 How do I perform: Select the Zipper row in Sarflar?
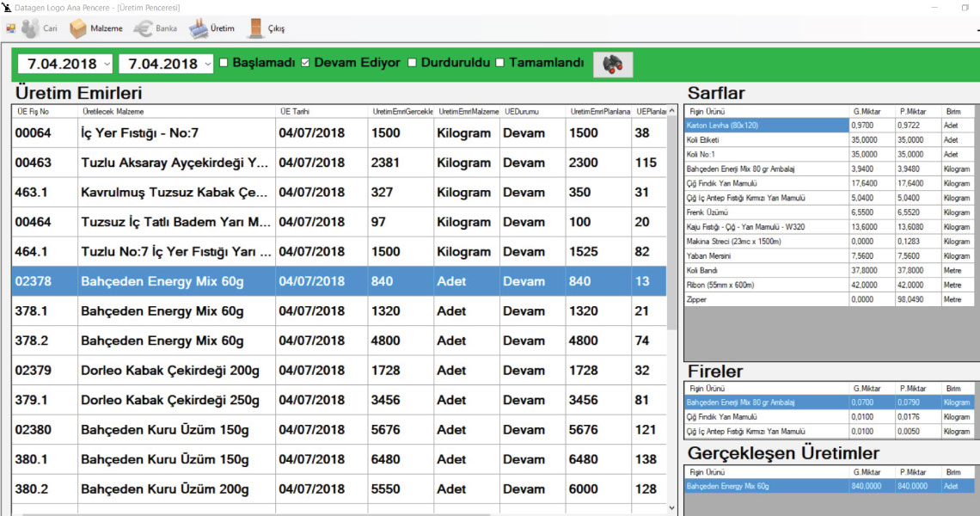(x=830, y=299)
